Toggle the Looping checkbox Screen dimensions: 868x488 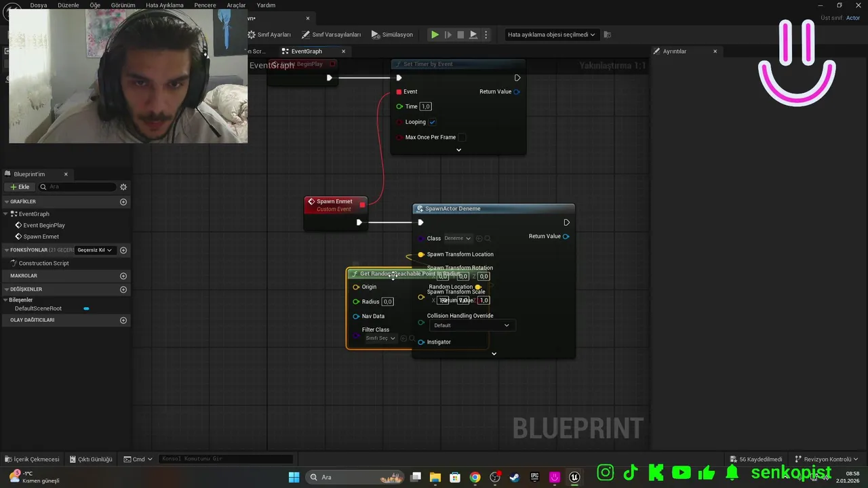click(432, 122)
